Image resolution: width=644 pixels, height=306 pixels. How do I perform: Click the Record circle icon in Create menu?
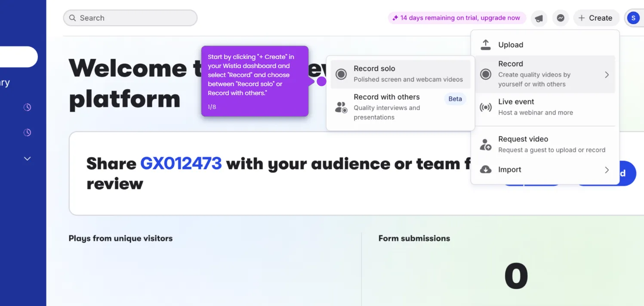pyautogui.click(x=486, y=74)
